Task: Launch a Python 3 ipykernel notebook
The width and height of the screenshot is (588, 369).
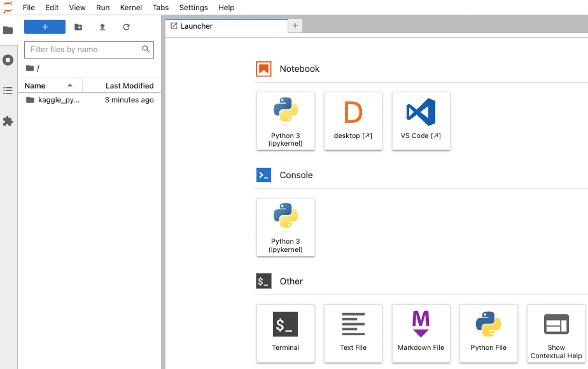Action: tap(286, 121)
